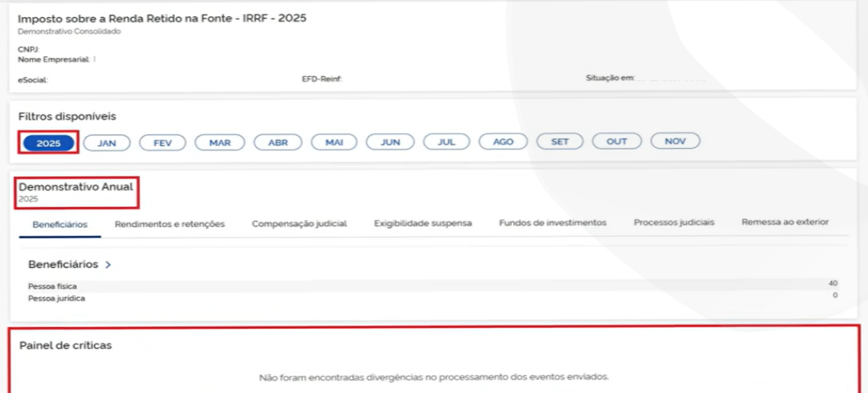Pick the AGO month filter
868x393 pixels.
click(x=504, y=143)
